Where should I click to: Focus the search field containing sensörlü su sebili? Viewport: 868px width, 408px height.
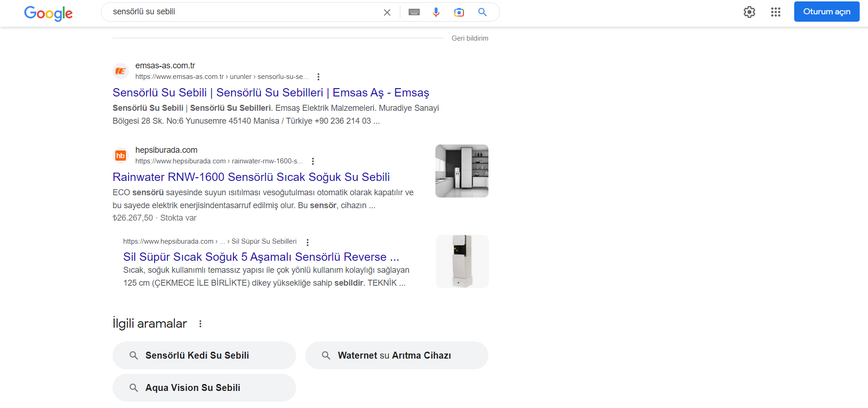pyautogui.click(x=244, y=12)
